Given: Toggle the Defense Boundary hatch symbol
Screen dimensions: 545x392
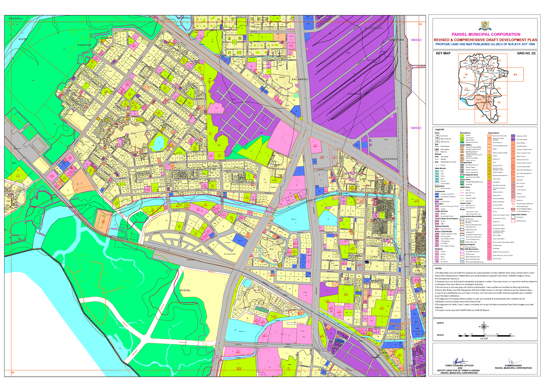Looking at the screenshot, I should [x=462, y=242].
